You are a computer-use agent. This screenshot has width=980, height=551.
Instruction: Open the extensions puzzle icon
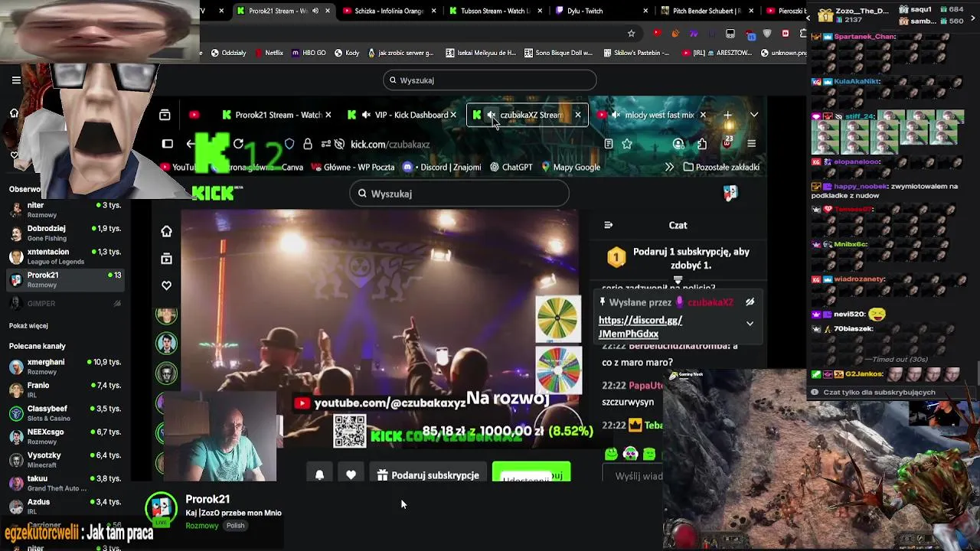coord(702,144)
